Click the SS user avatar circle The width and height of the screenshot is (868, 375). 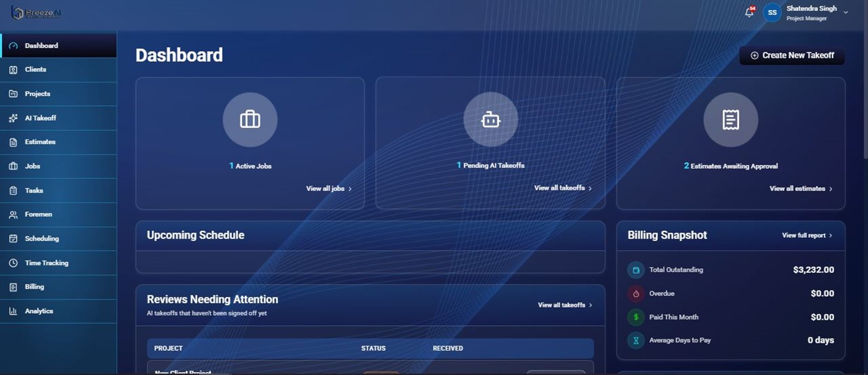[772, 12]
